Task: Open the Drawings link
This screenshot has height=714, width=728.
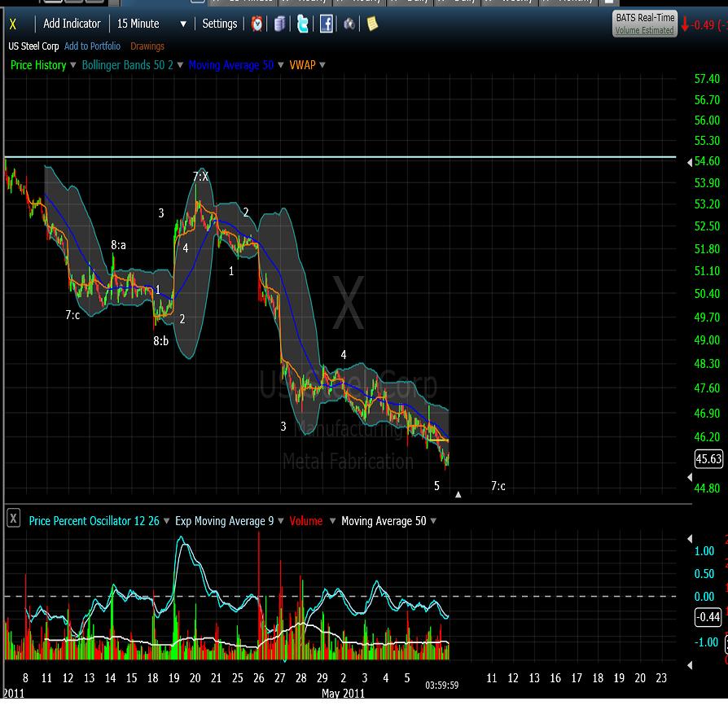Action: point(147,46)
